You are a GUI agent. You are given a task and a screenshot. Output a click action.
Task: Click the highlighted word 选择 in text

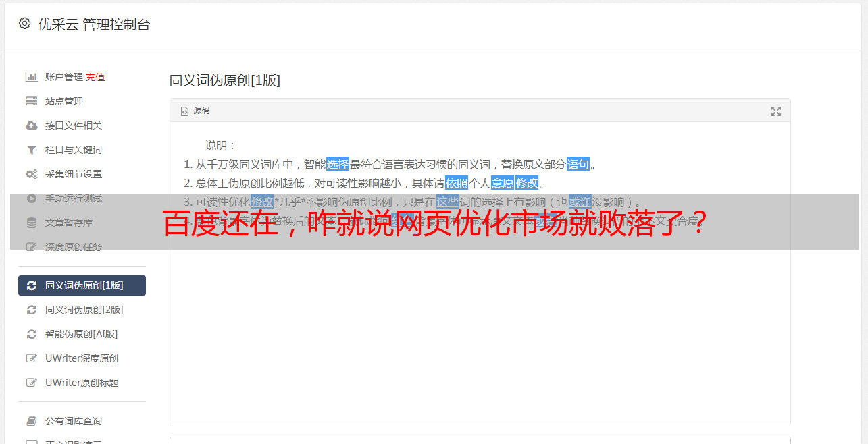click(338, 164)
